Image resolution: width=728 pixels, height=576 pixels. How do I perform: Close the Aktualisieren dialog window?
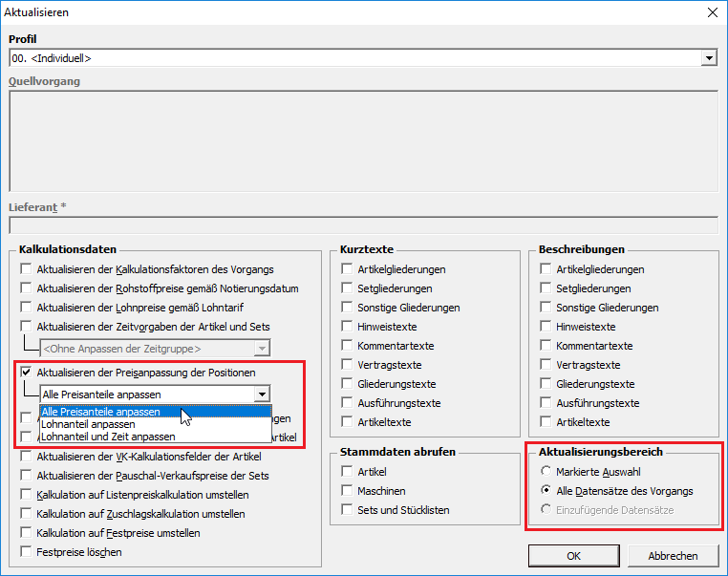tap(711, 12)
